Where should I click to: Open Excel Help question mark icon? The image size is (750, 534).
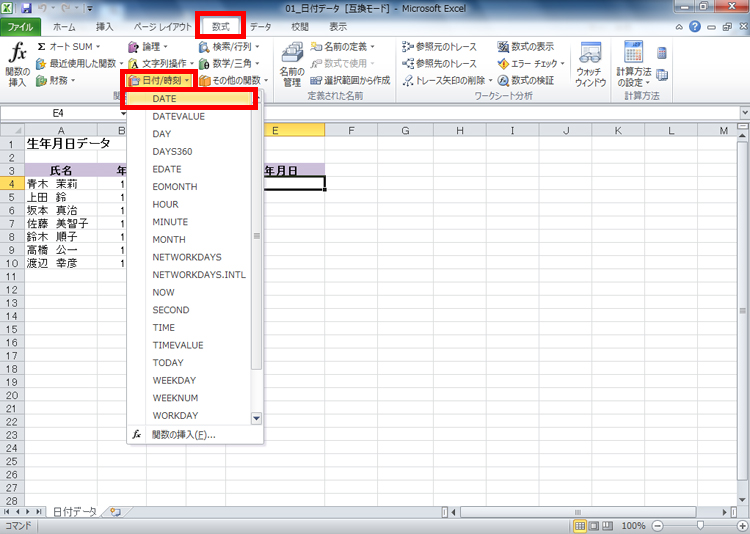(x=695, y=27)
